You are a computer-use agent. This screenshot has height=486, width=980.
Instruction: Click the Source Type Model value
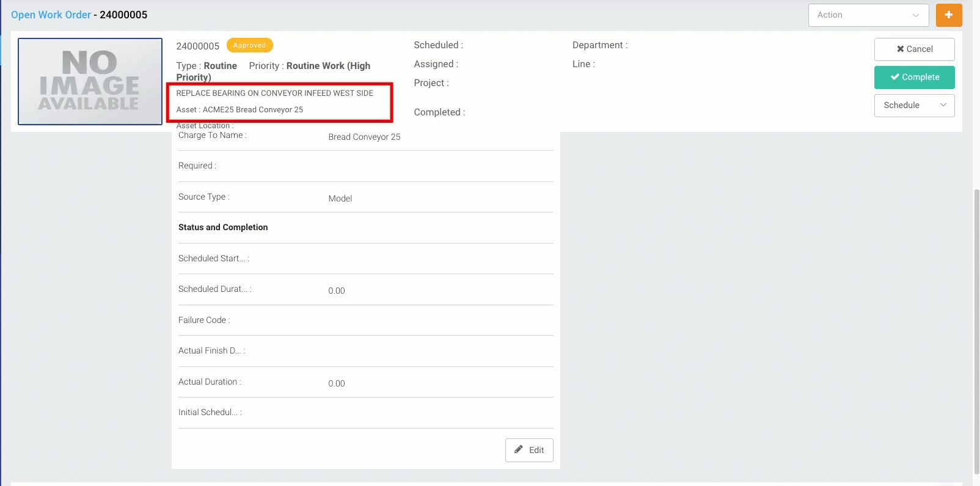tap(340, 198)
